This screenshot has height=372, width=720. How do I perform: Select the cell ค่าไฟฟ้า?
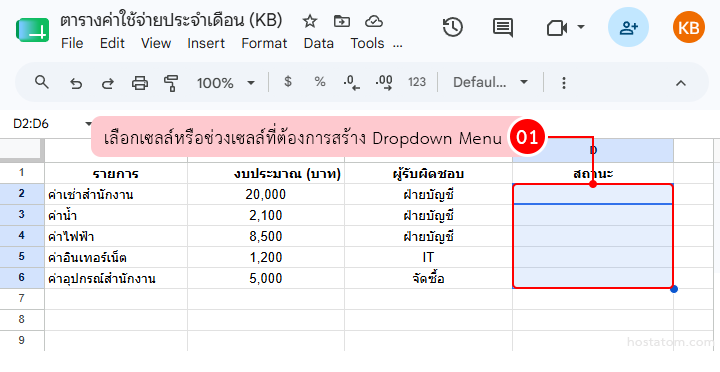pos(116,237)
